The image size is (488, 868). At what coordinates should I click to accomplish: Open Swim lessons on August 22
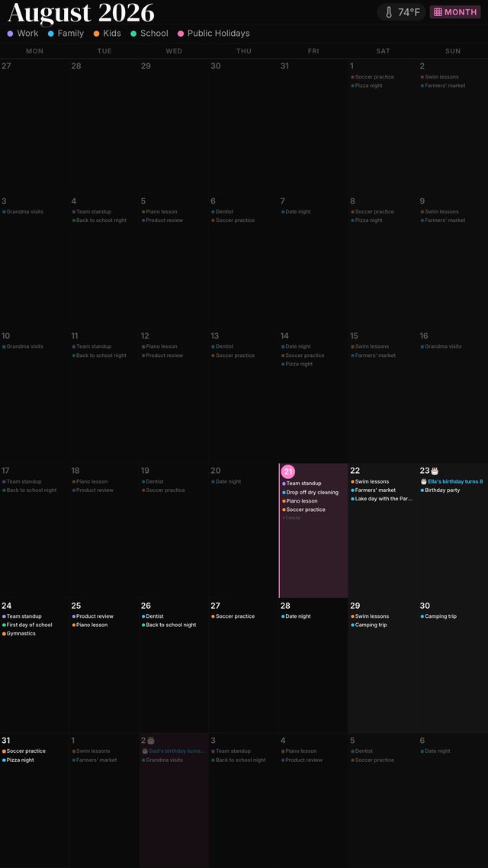coord(370,481)
